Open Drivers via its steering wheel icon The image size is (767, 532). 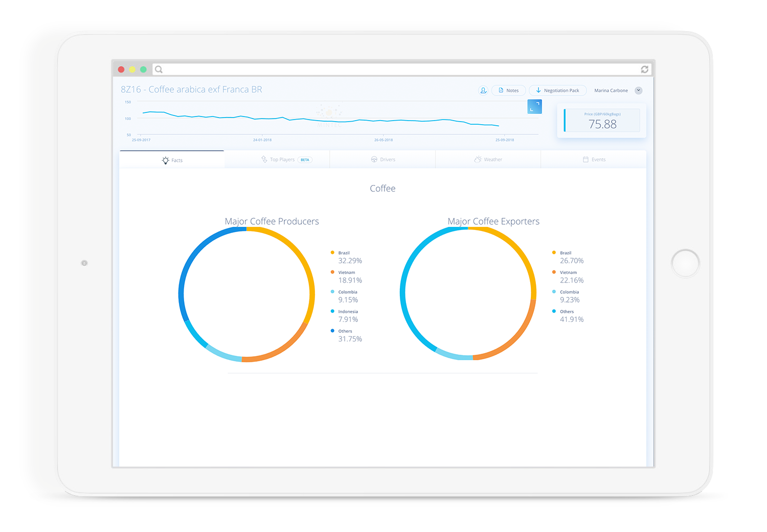pyautogui.click(x=373, y=159)
